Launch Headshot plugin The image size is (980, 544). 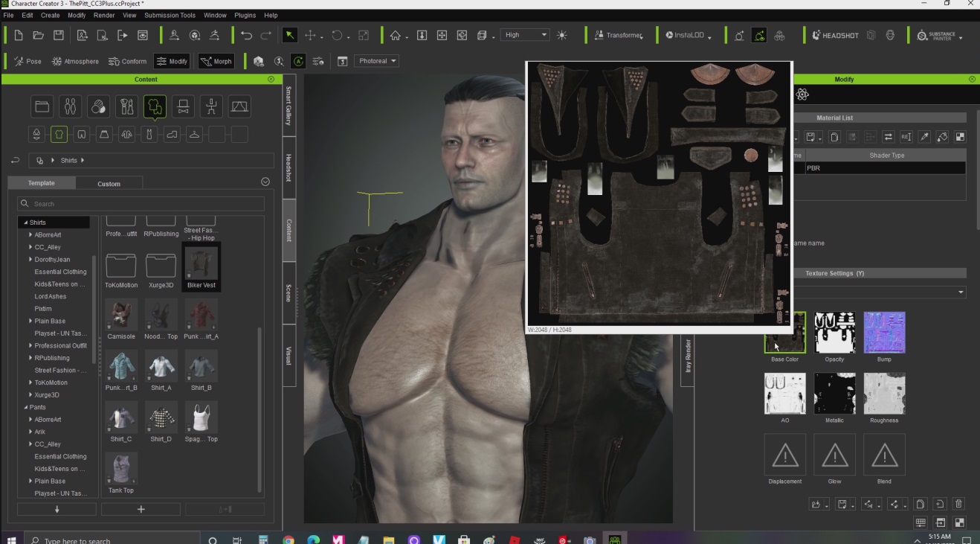(x=835, y=35)
